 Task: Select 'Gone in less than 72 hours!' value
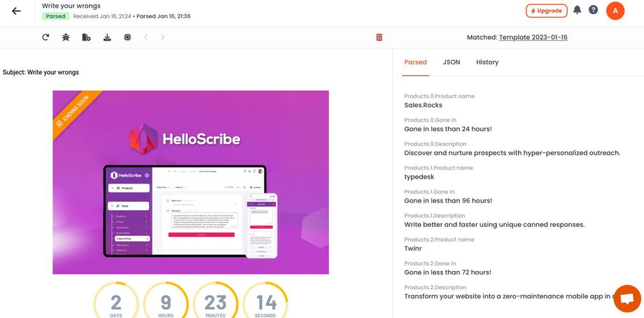tap(448, 272)
